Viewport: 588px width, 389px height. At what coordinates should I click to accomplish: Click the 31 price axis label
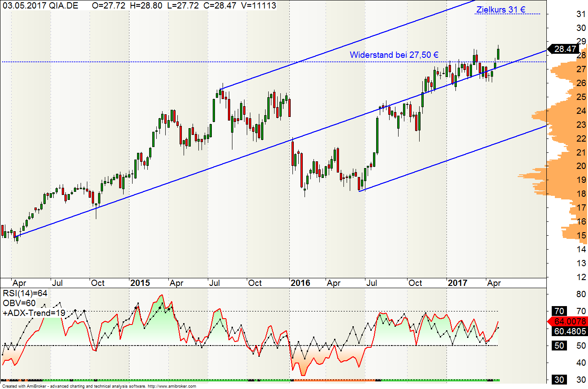coord(581,14)
